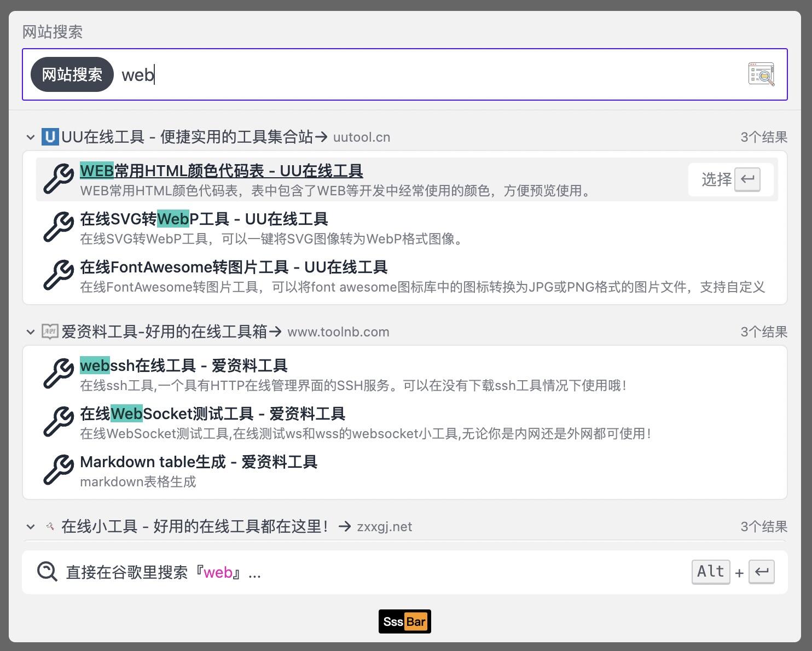This screenshot has width=812, height=651.
Task: Click the wrench icon beside WEB常用HTML颜色代码表
Action: click(x=58, y=179)
